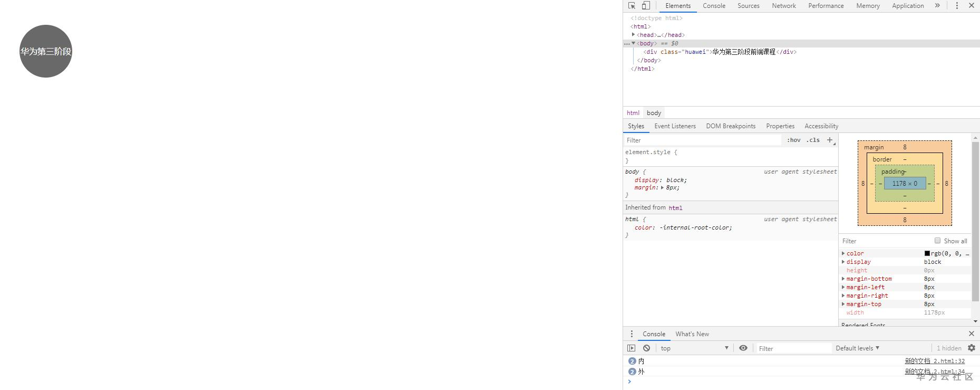Expand the margin shorthand in body rule
This screenshot has height=390, width=980.
[662, 187]
